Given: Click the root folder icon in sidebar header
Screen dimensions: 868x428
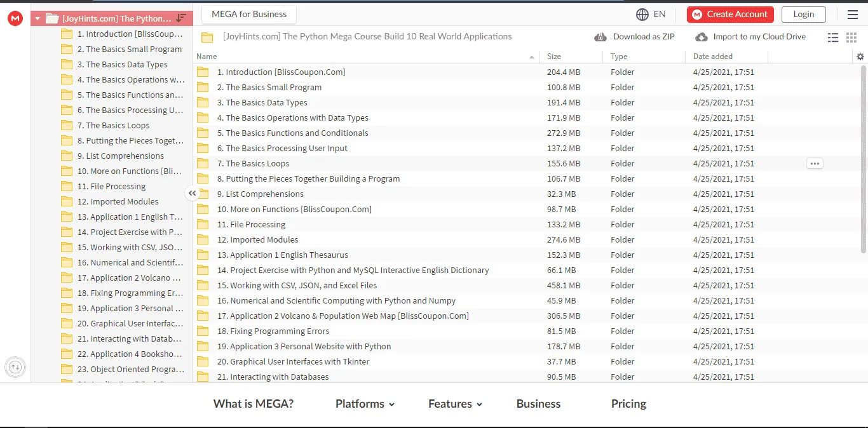Looking at the screenshot, I should pyautogui.click(x=52, y=18).
